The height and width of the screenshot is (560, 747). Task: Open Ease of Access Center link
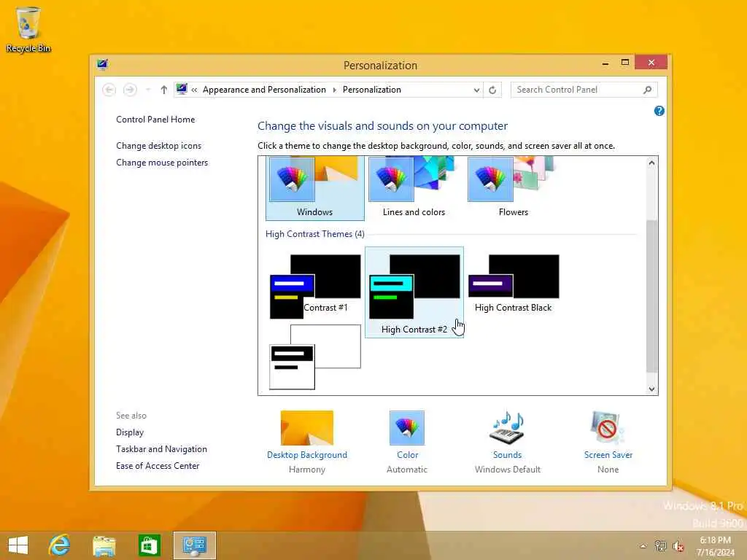[x=158, y=466]
